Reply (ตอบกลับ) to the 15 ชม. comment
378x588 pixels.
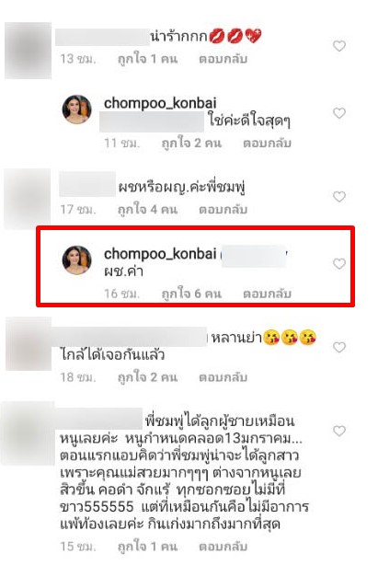223,547
